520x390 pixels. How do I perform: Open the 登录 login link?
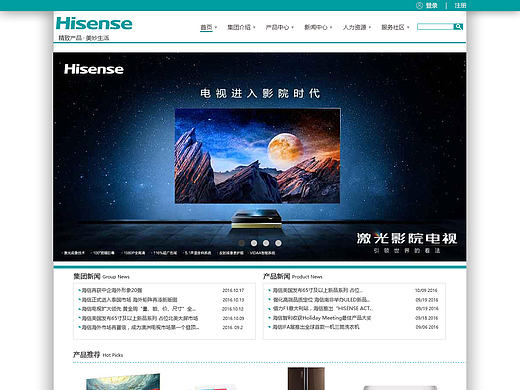(431, 5)
